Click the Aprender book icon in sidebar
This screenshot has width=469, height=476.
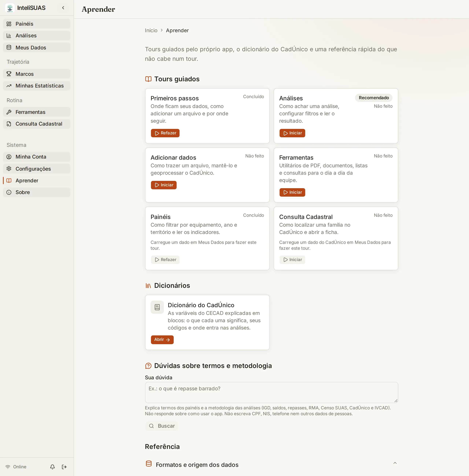(x=9, y=180)
